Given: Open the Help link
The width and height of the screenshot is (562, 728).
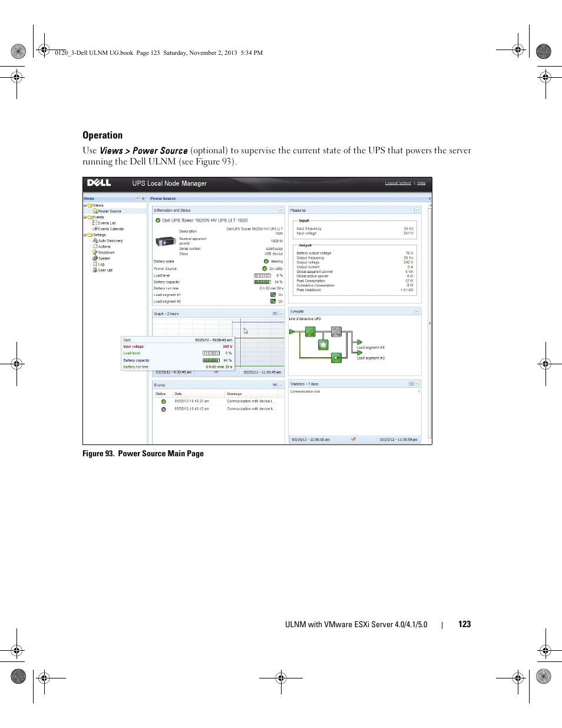Looking at the screenshot, I should [421, 183].
